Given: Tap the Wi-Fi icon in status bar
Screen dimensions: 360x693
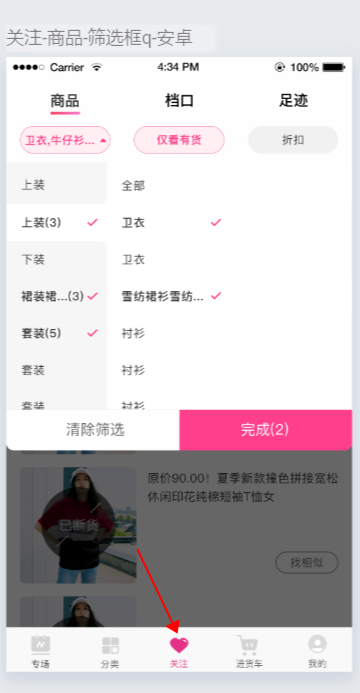Looking at the screenshot, I should [97, 67].
